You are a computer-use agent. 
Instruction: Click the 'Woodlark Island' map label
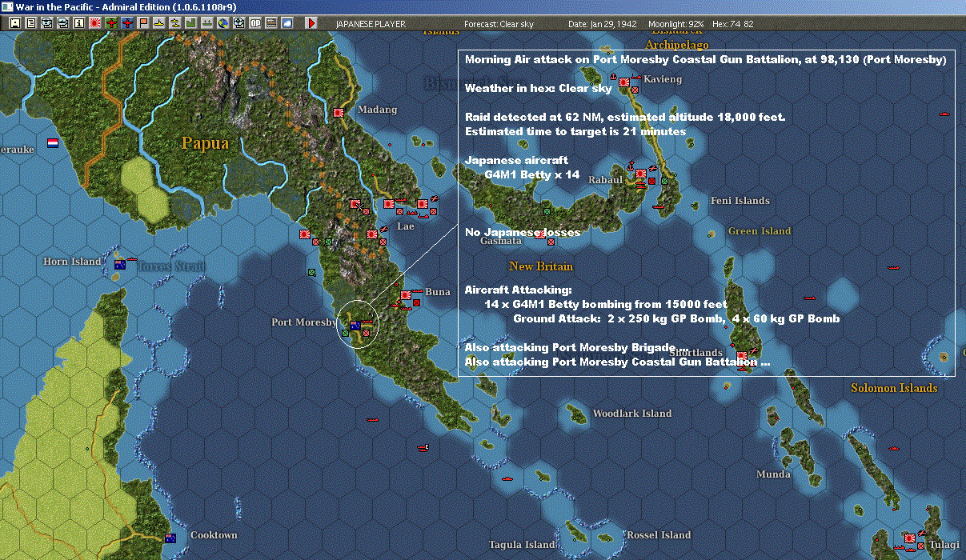(x=631, y=414)
